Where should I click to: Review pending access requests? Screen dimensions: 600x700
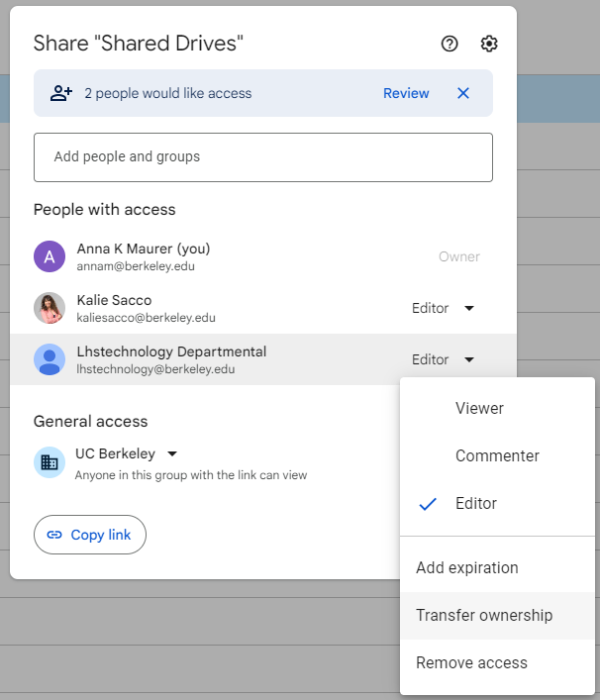[x=406, y=93]
